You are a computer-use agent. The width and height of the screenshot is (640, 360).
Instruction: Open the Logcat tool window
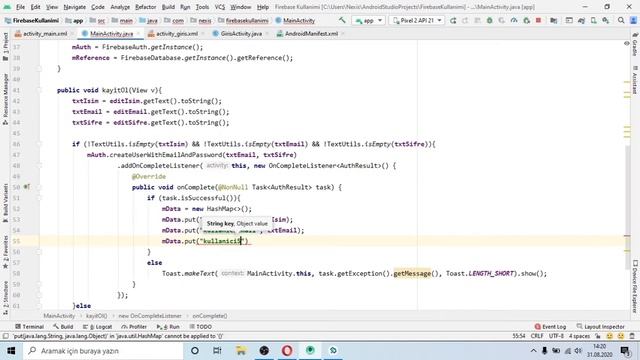98,327
